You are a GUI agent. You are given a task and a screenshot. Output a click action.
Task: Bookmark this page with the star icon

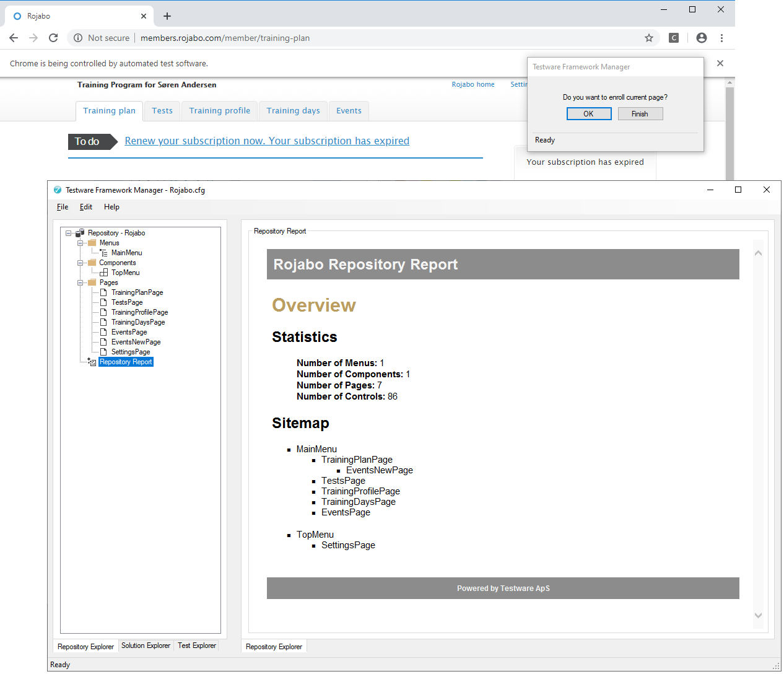pyautogui.click(x=649, y=38)
